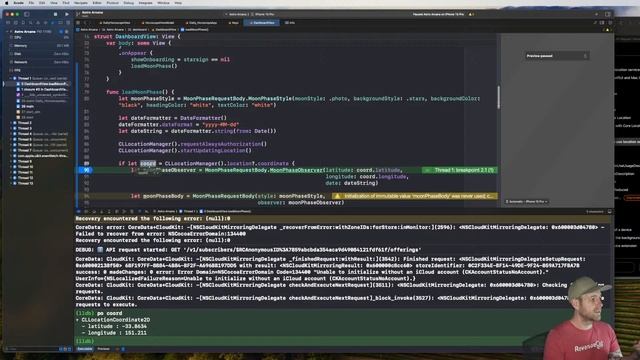
Task: Select the Previews console tab
Action: (103, 349)
